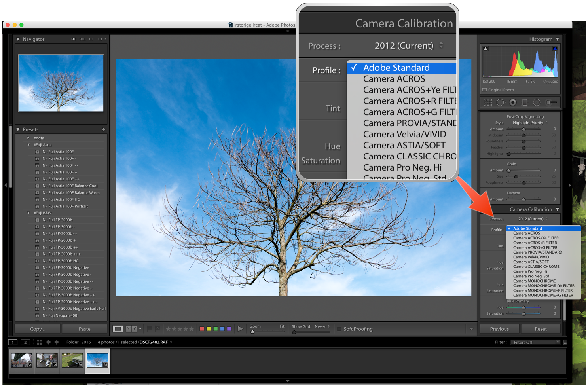
Task: Open Show Grid Never dropdown
Action: coord(322,327)
